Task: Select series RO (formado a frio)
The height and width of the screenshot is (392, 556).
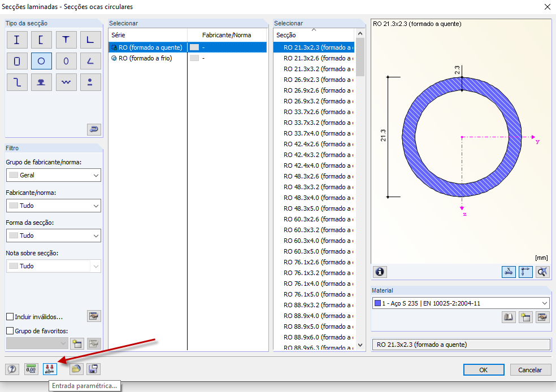Action: pos(188,58)
